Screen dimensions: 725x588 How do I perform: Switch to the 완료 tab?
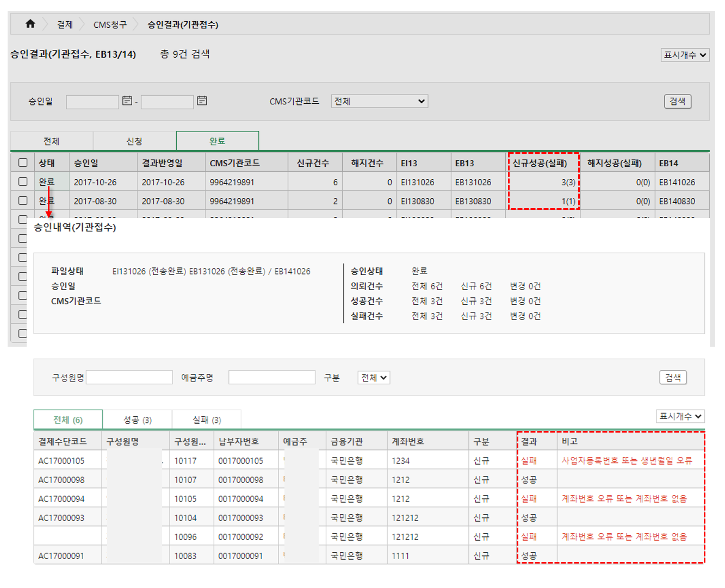218,141
